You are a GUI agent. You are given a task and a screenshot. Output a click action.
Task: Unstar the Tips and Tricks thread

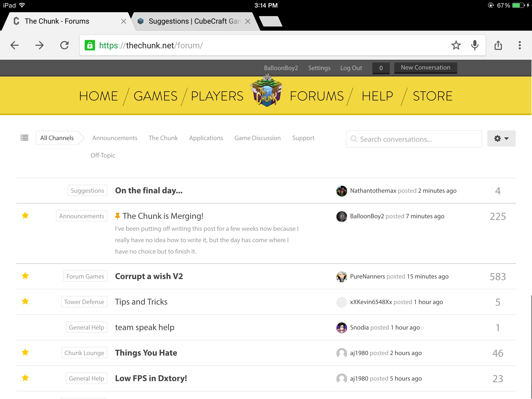25,301
